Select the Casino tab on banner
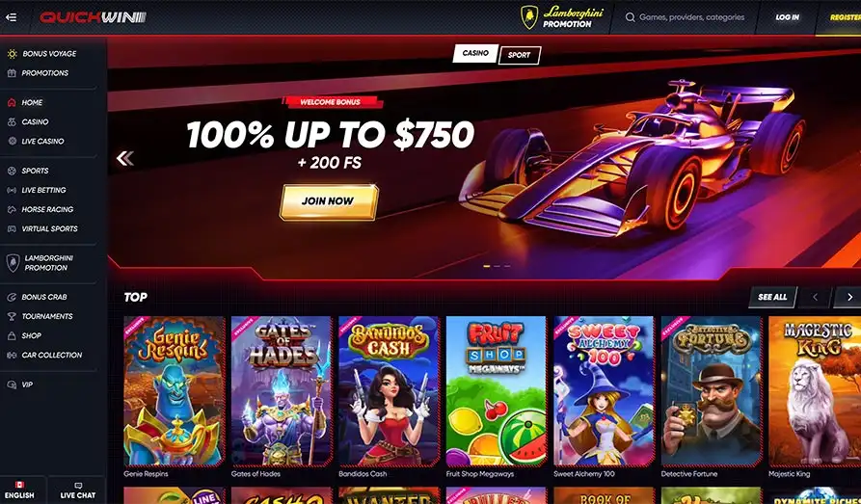The height and width of the screenshot is (504, 861). pos(475,53)
